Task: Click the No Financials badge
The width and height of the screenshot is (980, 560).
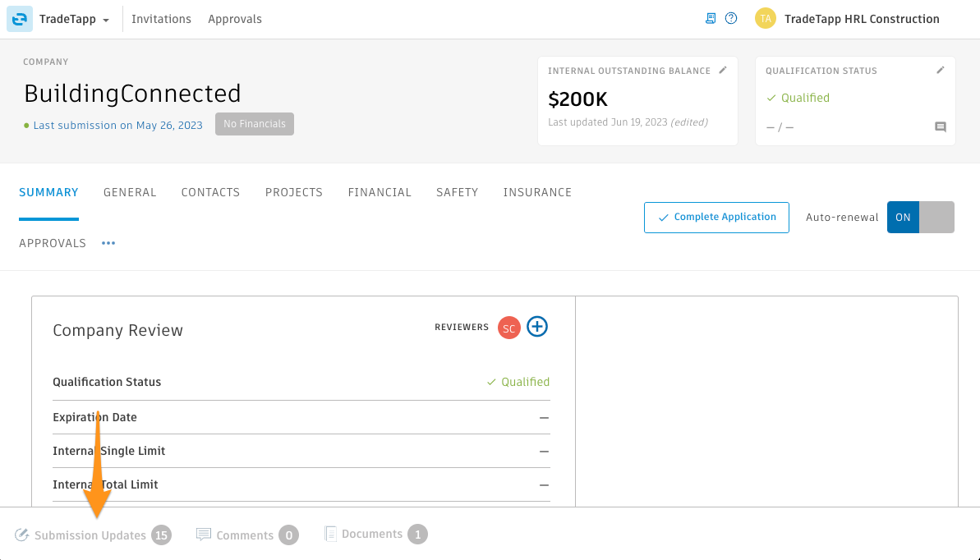Action: click(255, 124)
